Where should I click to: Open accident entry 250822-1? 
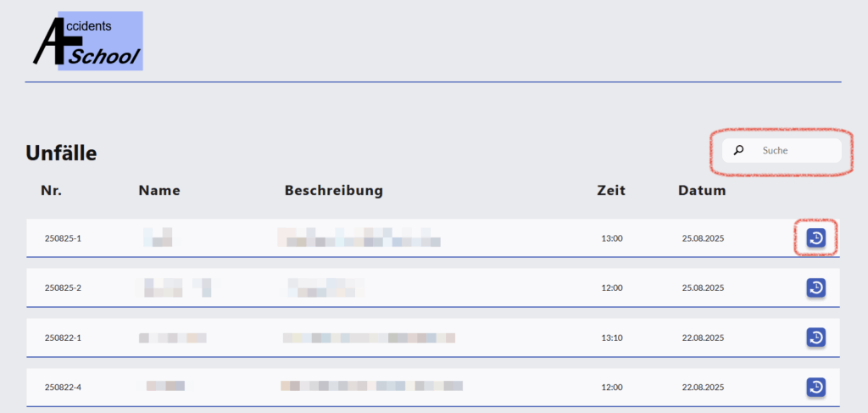63,338
